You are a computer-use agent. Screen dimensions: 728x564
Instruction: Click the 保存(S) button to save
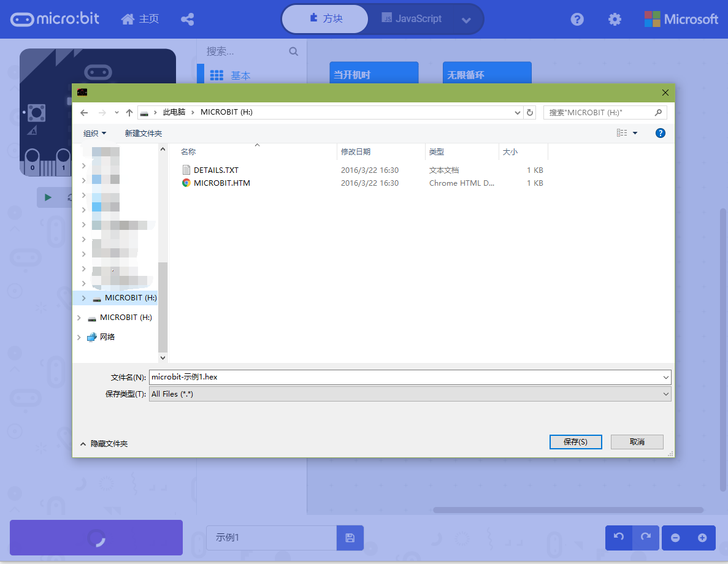(575, 441)
